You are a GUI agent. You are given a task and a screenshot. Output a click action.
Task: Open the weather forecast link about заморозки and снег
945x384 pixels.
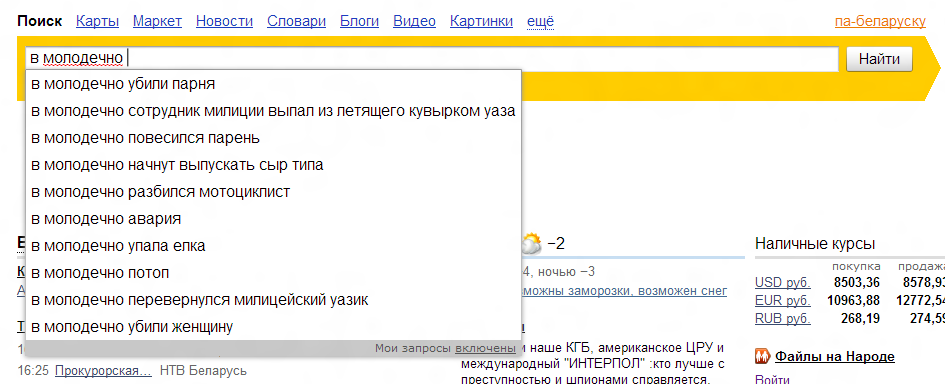(624, 291)
